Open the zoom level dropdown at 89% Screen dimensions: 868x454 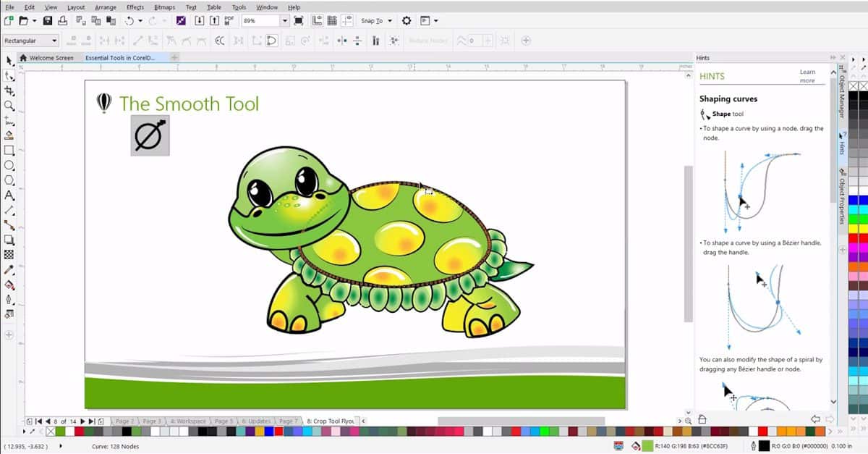click(x=284, y=21)
